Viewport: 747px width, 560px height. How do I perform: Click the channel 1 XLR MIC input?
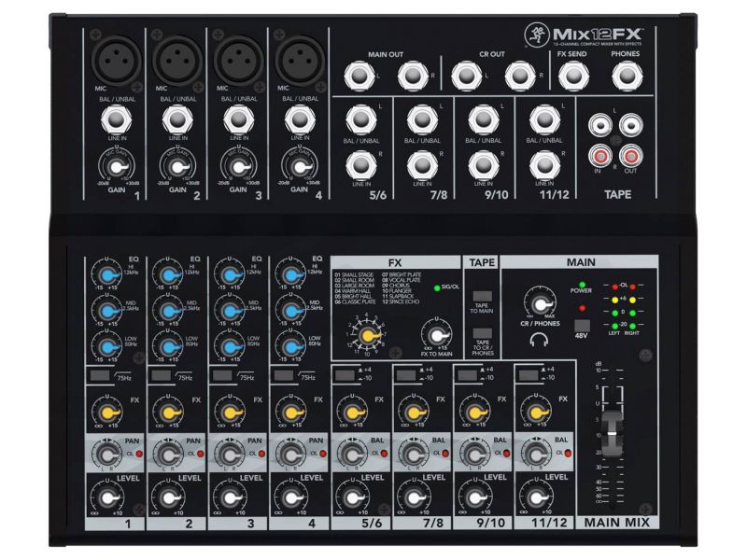(x=116, y=60)
